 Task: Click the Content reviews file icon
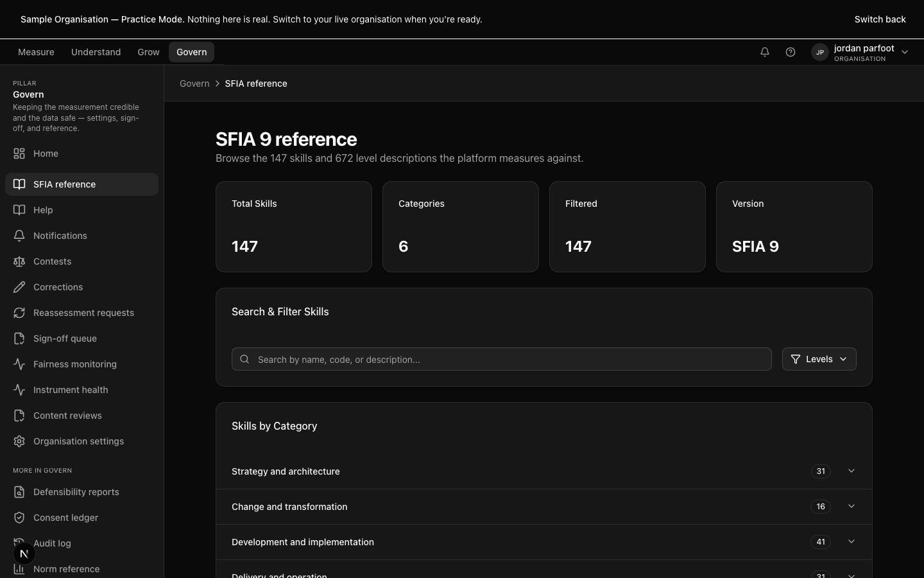click(19, 416)
